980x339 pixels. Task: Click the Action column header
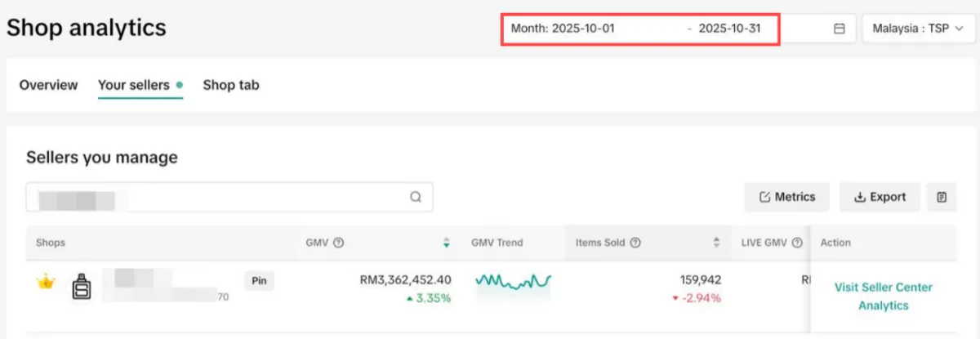click(835, 243)
